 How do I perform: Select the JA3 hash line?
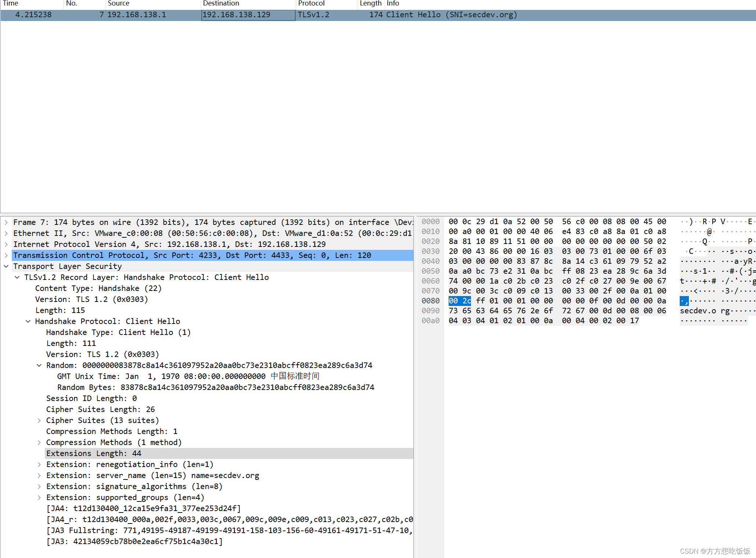tap(134, 541)
